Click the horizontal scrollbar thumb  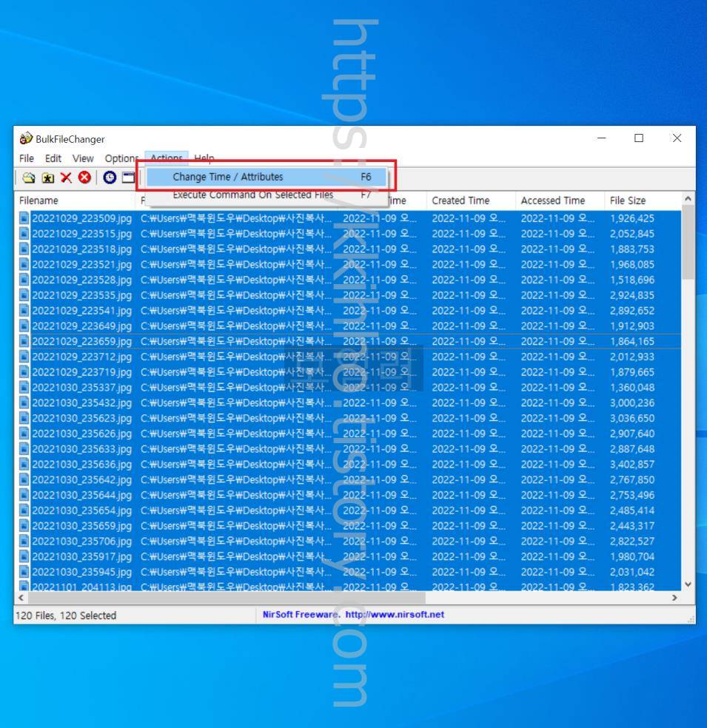(227, 598)
